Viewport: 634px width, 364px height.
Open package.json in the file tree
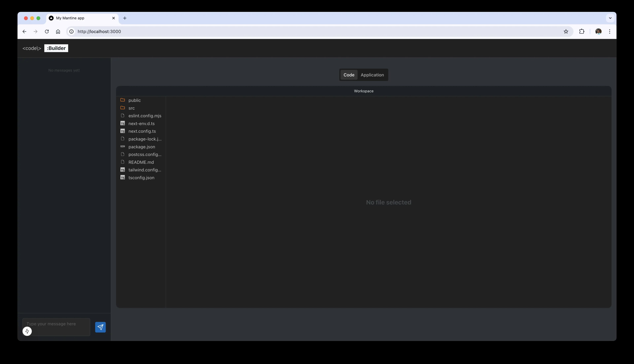pyautogui.click(x=141, y=147)
